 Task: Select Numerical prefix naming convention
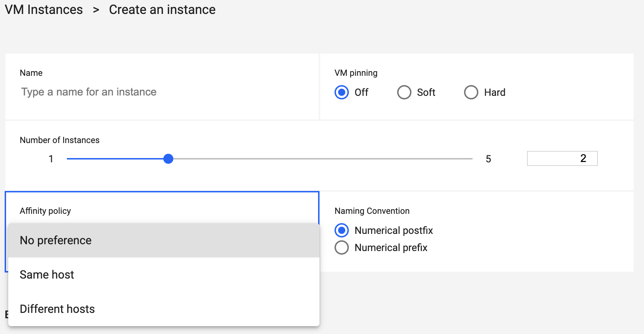click(x=342, y=247)
